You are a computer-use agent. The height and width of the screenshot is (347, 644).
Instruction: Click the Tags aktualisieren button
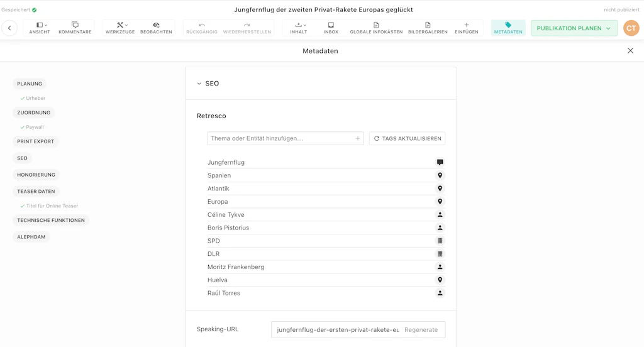coord(407,138)
